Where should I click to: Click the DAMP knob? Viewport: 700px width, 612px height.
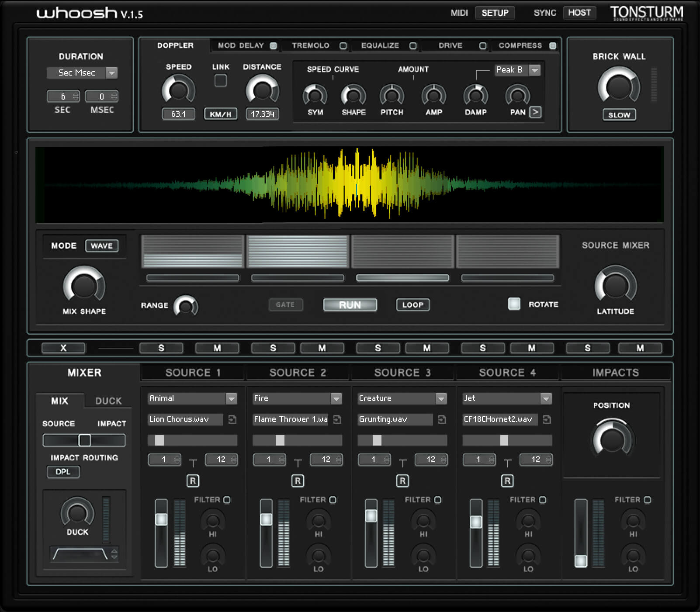pos(476,95)
